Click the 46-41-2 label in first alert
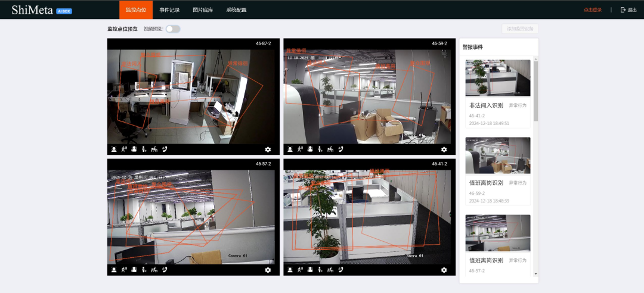The width and height of the screenshot is (644, 293). (x=477, y=116)
